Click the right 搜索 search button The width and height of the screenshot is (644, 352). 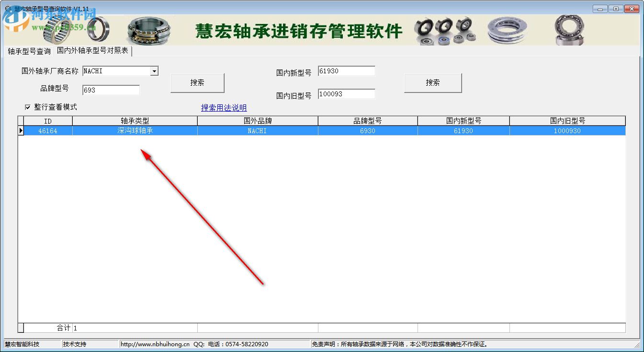(x=433, y=82)
